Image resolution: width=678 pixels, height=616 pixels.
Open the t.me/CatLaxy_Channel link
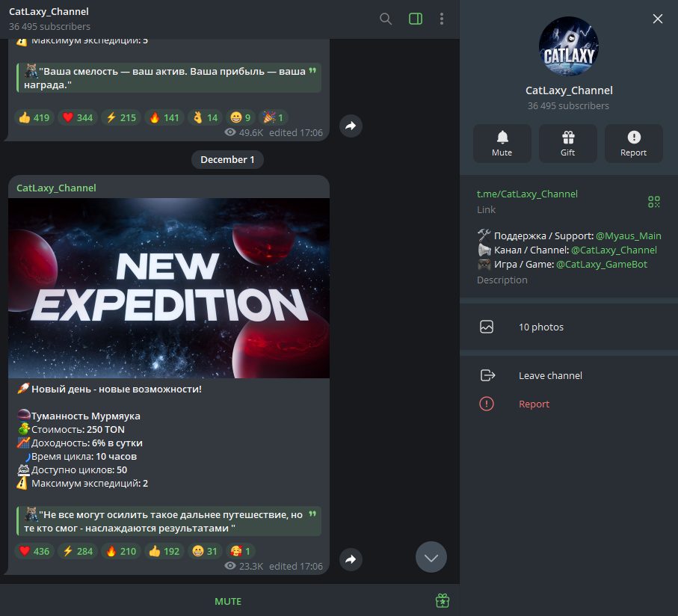(527, 194)
